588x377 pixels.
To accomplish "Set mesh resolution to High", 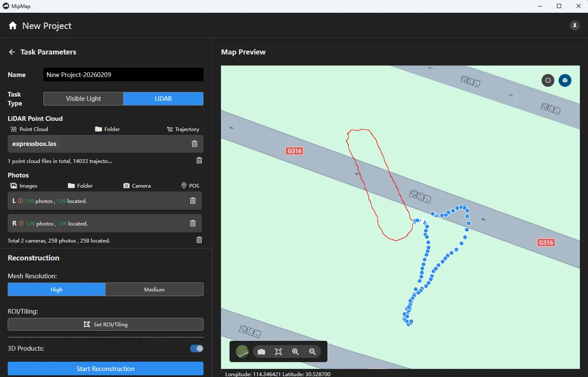I will [57, 289].
